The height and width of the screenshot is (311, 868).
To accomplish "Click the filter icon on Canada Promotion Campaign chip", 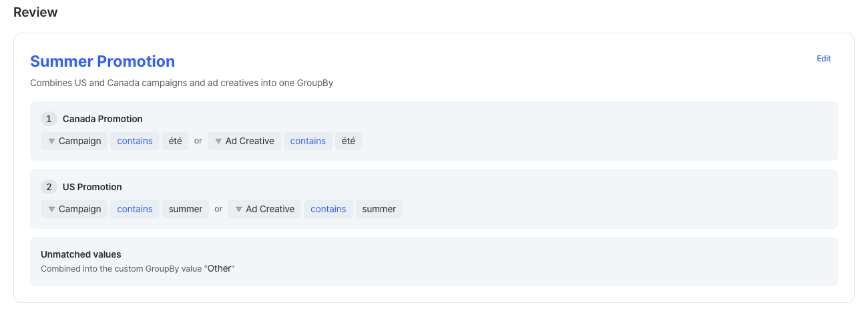I will [51, 141].
